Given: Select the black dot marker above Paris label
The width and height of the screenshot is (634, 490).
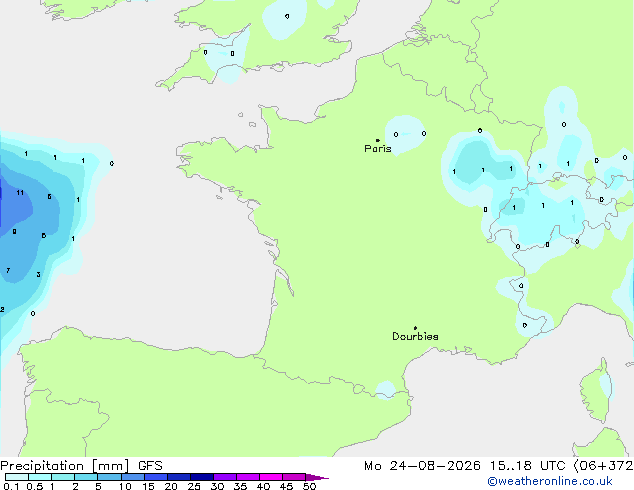Looking at the screenshot, I should (378, 140).
